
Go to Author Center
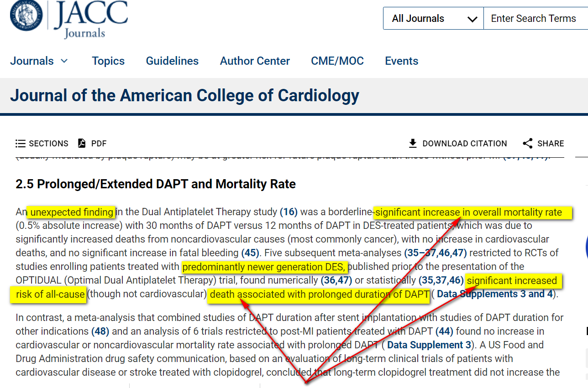pyautogui.click(x=255, y=61)
